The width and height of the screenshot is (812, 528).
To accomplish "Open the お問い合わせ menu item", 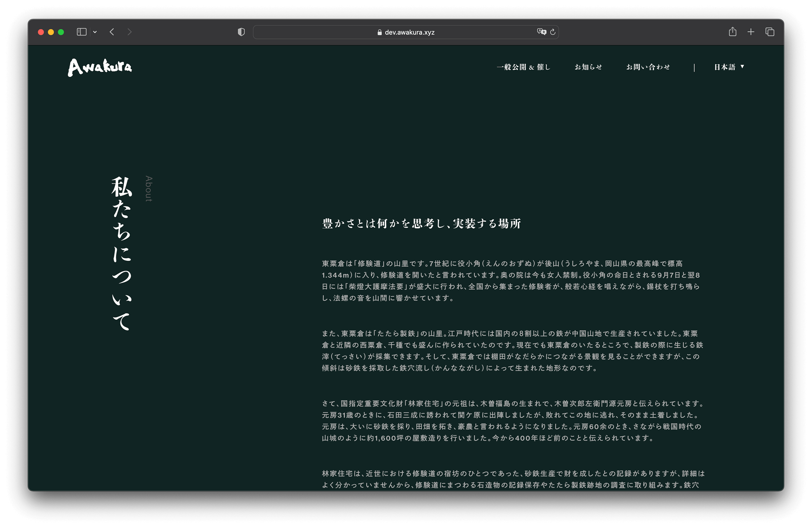I will coord(648,67).
